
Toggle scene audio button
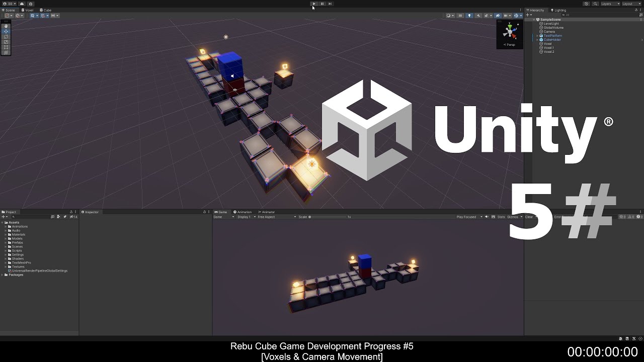[x=478, y=16]
